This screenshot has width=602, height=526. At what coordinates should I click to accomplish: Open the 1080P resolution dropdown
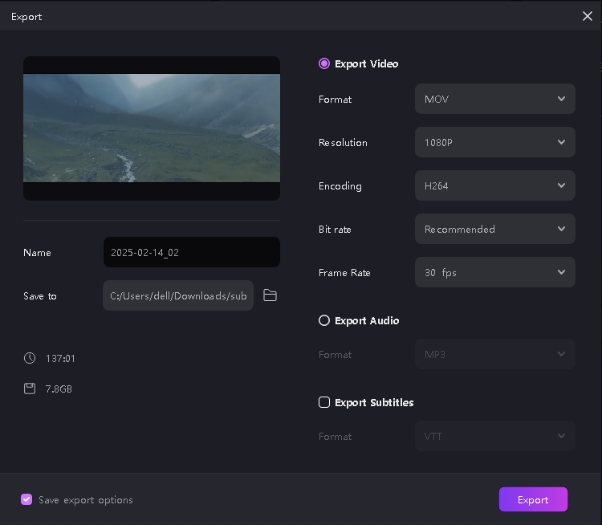click(495, 142)
